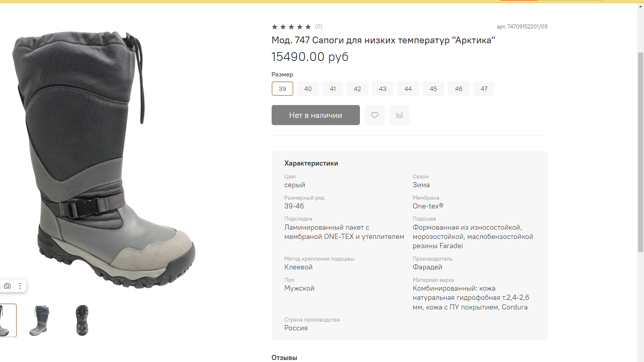Select the first side-view thumbnail
Image resolution: width=644 pixels, height=362 pixels.
click(x=7, y=320)
